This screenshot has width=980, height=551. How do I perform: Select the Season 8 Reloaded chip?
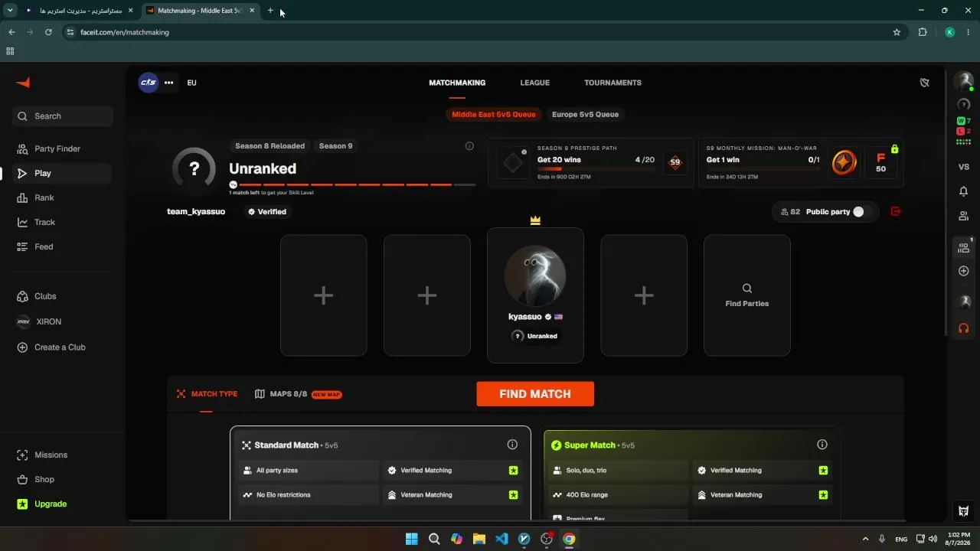269,145
